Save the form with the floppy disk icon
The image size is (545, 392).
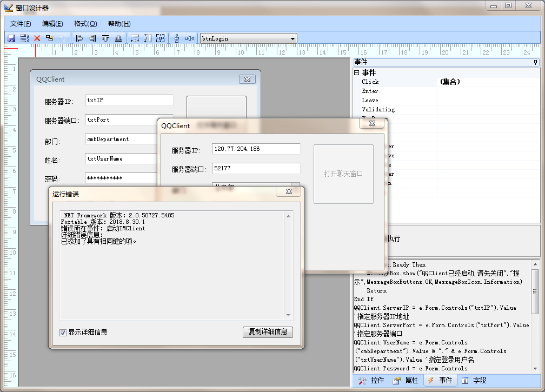click(x=11, y=38)
